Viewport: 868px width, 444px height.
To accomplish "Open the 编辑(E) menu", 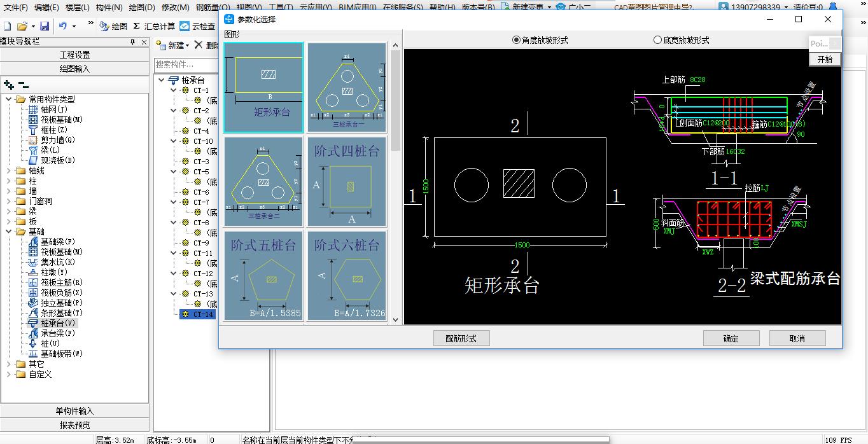I will click(x=46, y=7).
